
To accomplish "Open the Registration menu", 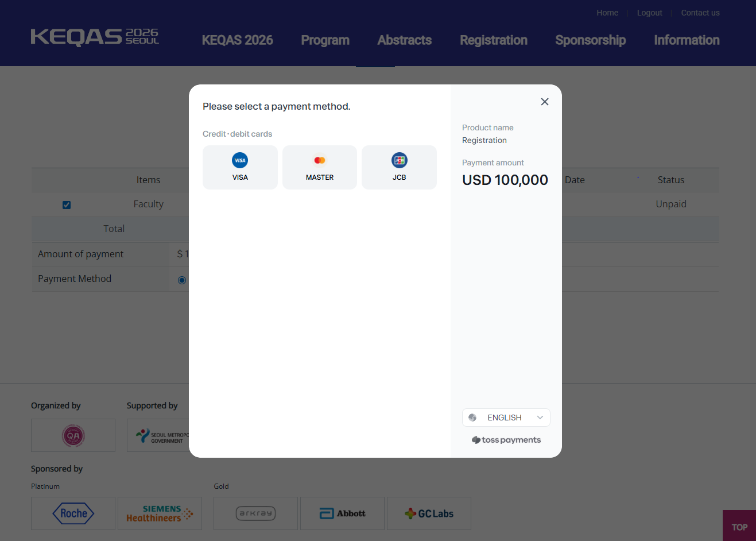I will (493, 40).
